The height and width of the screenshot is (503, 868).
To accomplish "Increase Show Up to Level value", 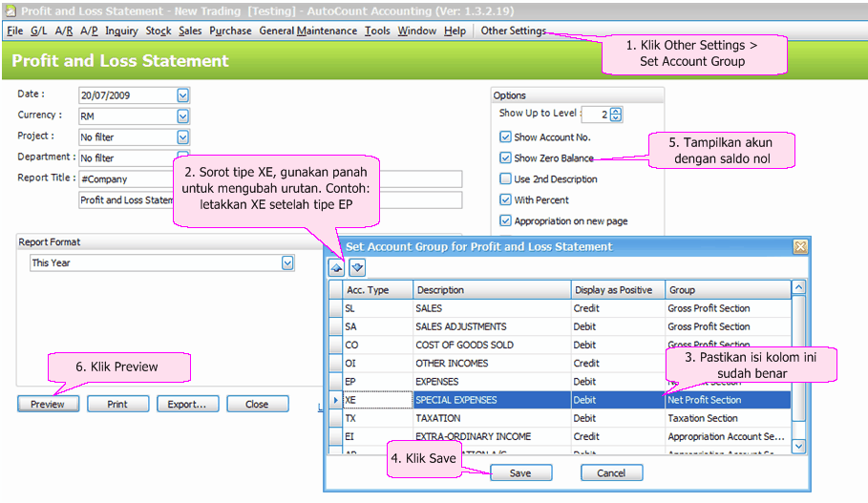I will tap(616, 111).
